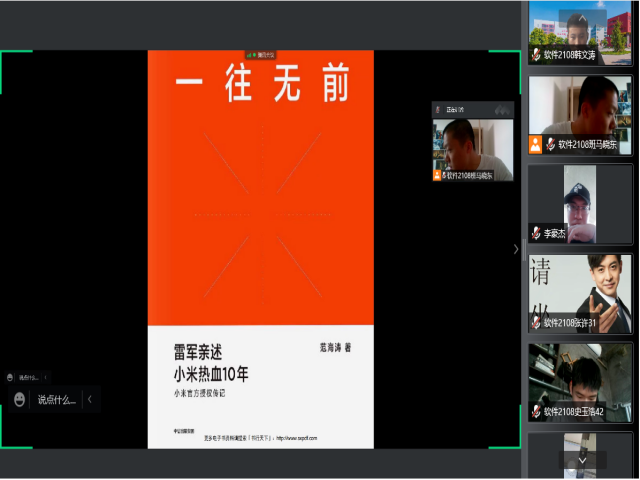Click the larger 说点什么 chat input

pos(56,400)
